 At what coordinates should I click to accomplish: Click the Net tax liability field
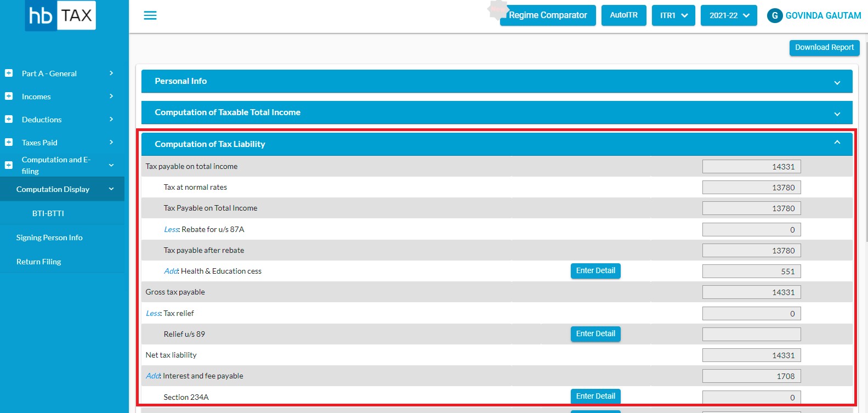[x=752, y=355]
